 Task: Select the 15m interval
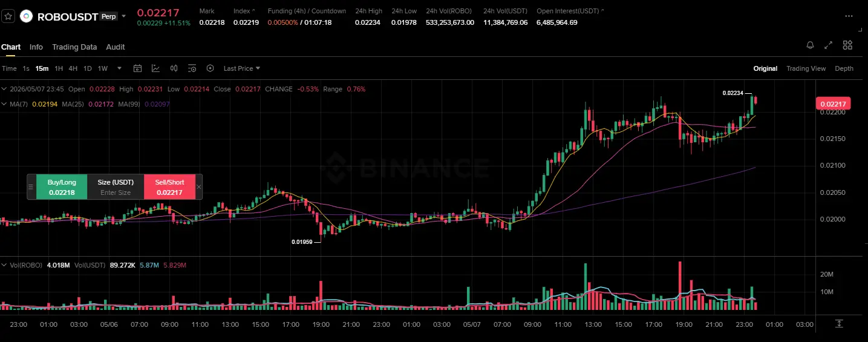[x=42, y=68]
